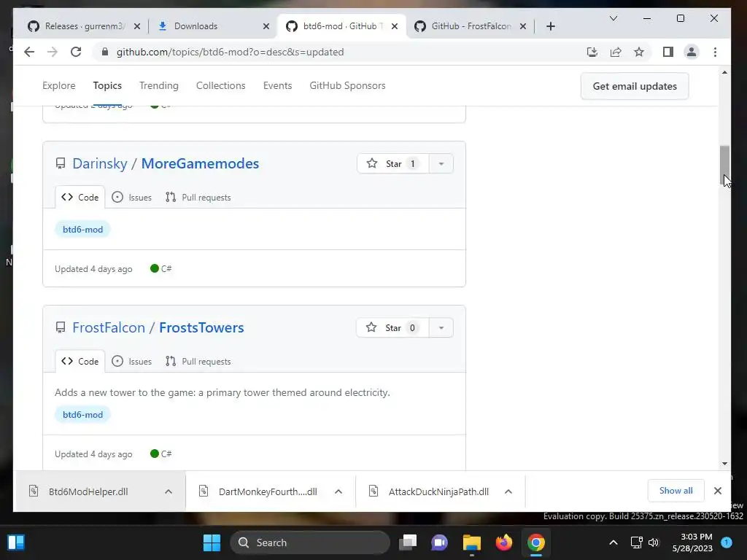Go back using the browser back arrow

[x=29, y=52]
